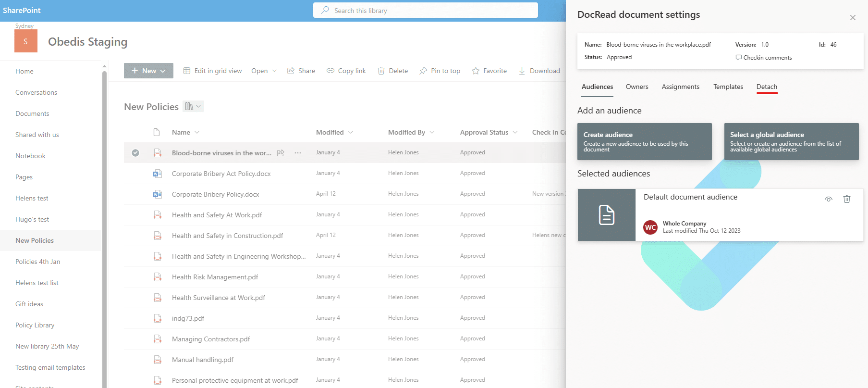Switch to the Audiences tab

pyautogui.click(x=597, y=87)
